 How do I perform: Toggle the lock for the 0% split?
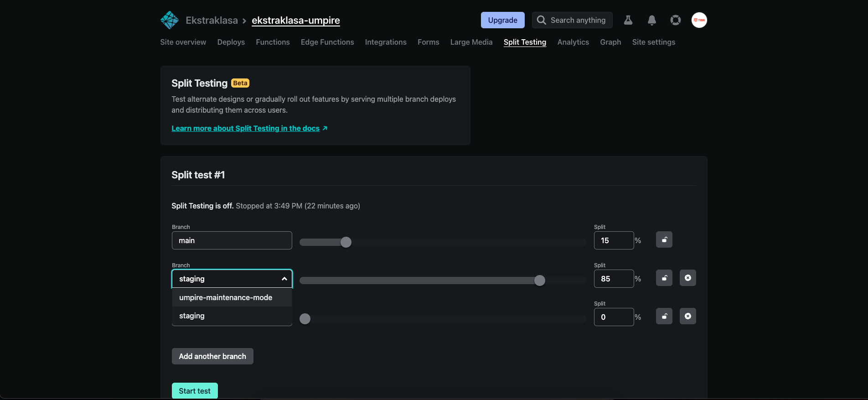coord(664,316)
